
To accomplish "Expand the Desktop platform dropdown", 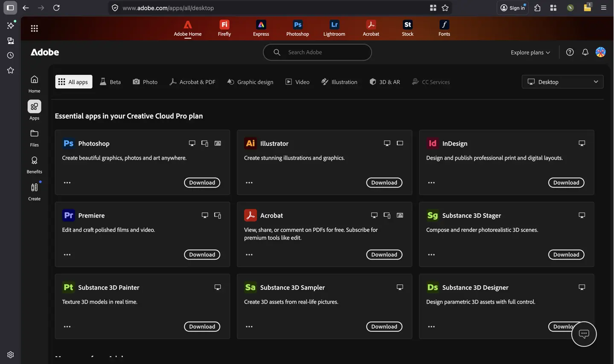I will [x=562, y=82].
